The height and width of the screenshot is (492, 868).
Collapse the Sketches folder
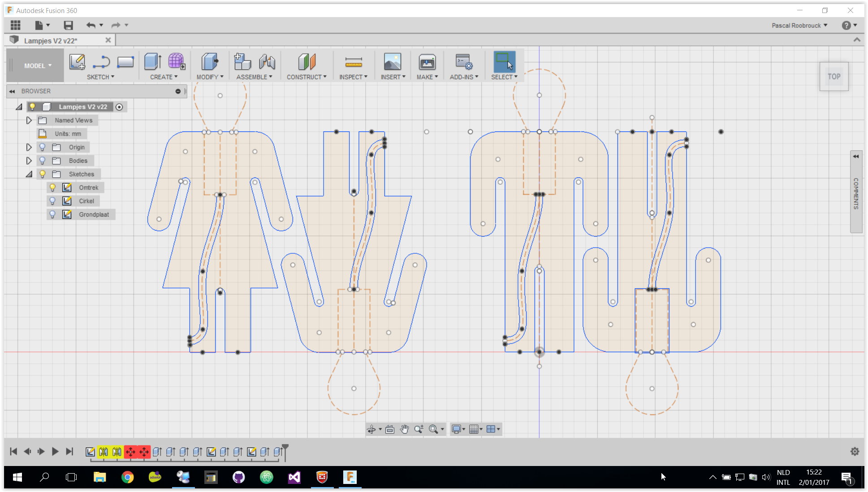29,174
